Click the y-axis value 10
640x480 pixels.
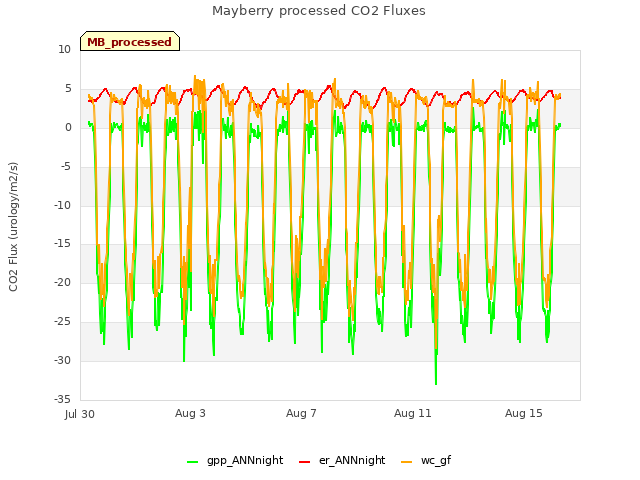[x=64, y=49]
